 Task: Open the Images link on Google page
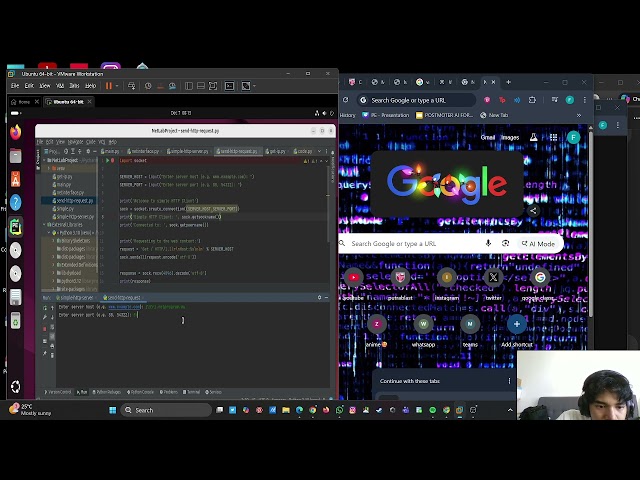[510, 138]
